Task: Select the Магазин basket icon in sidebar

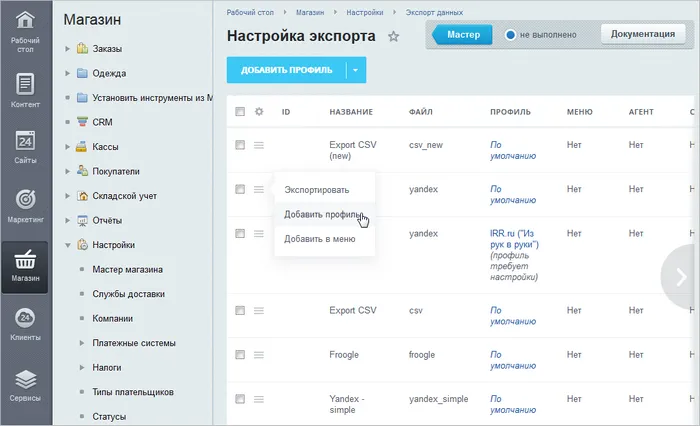Action: pos(25,259)
